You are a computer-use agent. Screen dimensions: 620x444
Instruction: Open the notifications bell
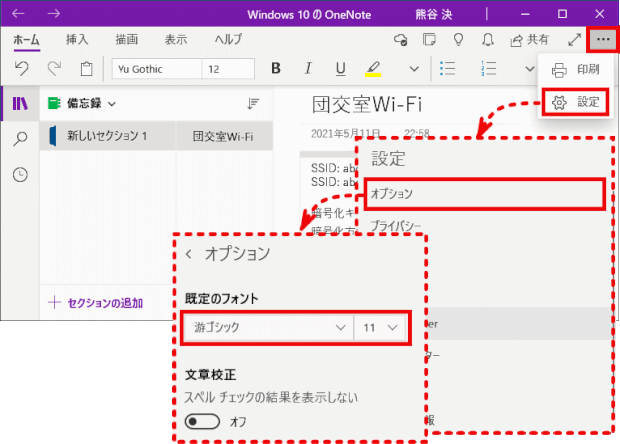click(488, 40)
